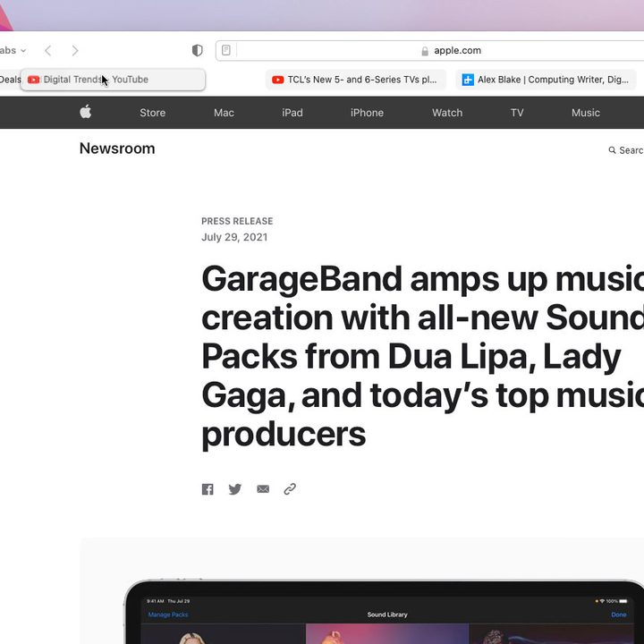Open the Privacy Report shield icon
The width and height of the screenshot is (644, 644).
click(x=197, y=50)
